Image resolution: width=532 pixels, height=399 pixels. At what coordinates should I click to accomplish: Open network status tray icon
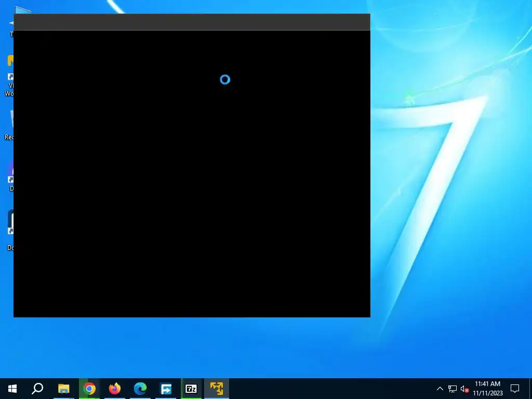[453, 389]
